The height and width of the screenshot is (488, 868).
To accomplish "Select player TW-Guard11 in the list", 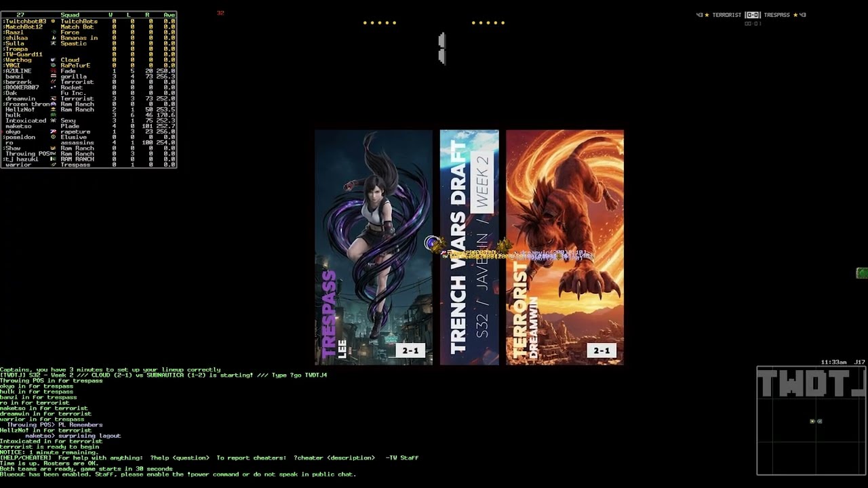I will 24,54.
